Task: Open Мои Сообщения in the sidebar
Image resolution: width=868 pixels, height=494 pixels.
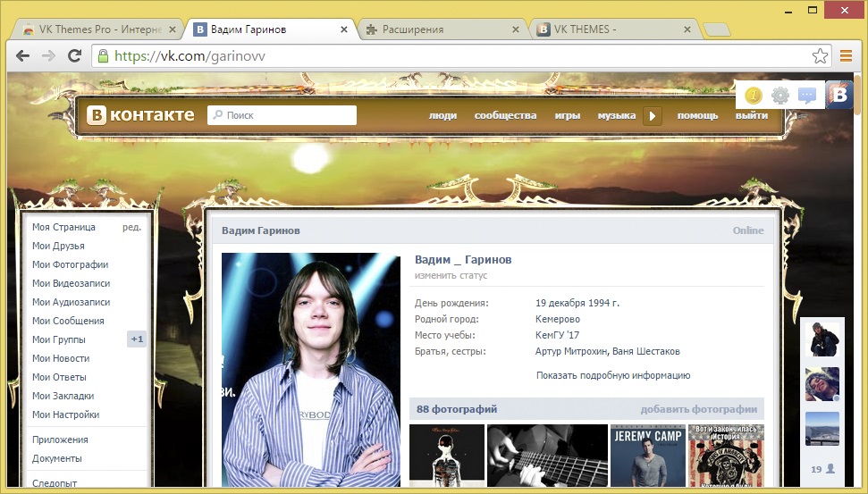Action: click(x=68, y=321)
